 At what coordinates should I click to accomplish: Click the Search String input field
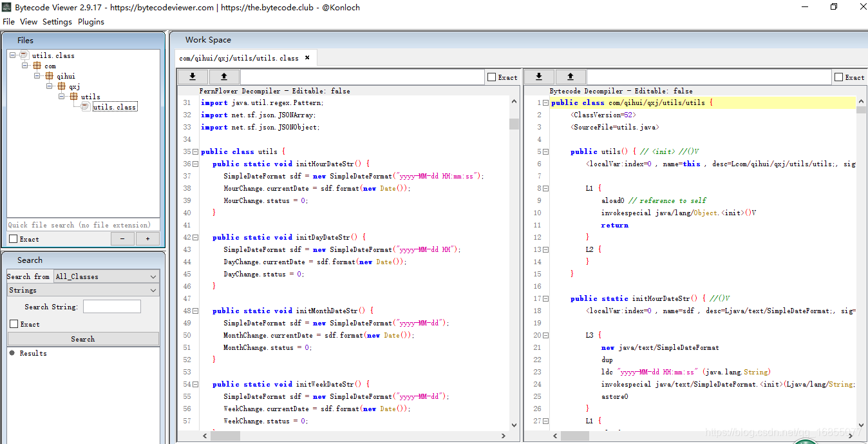click(x=112, y=307)
